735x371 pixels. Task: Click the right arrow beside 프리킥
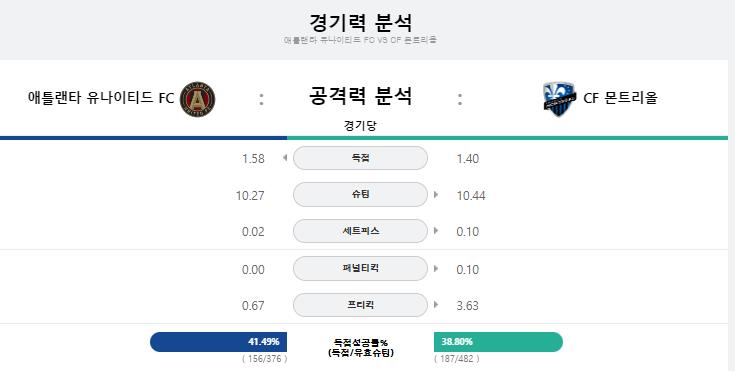click(x=436, y=304)
